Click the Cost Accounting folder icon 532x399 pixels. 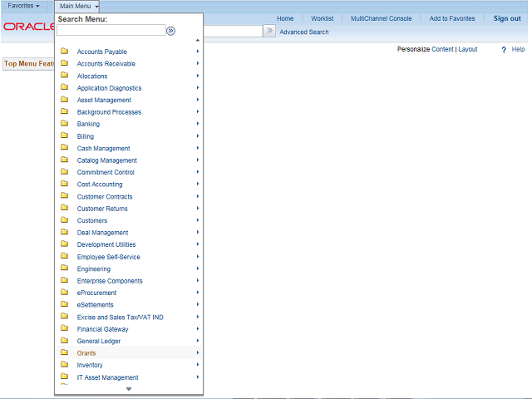click(x=64, y=184)
